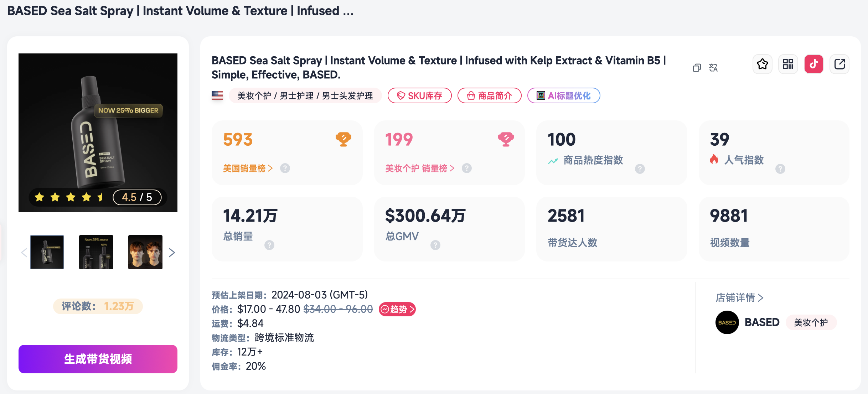The width and height of the screenshot is (868, 394).
Task: Open 美妆个护 销量榜 ranking link
Action: coord(420,168)
